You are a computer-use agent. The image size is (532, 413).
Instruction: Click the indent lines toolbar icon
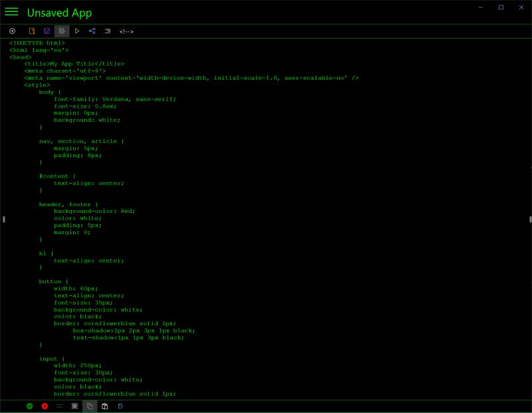[107, 31]
